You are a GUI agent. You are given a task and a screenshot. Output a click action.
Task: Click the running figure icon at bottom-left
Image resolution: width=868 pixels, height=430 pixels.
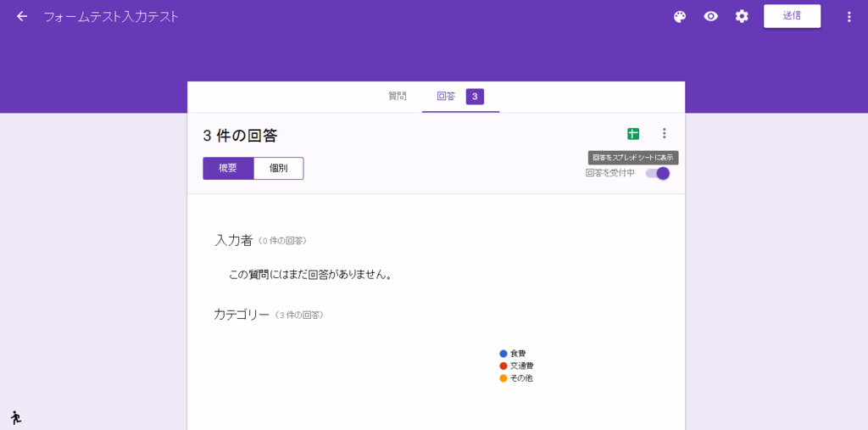[15, 418]
